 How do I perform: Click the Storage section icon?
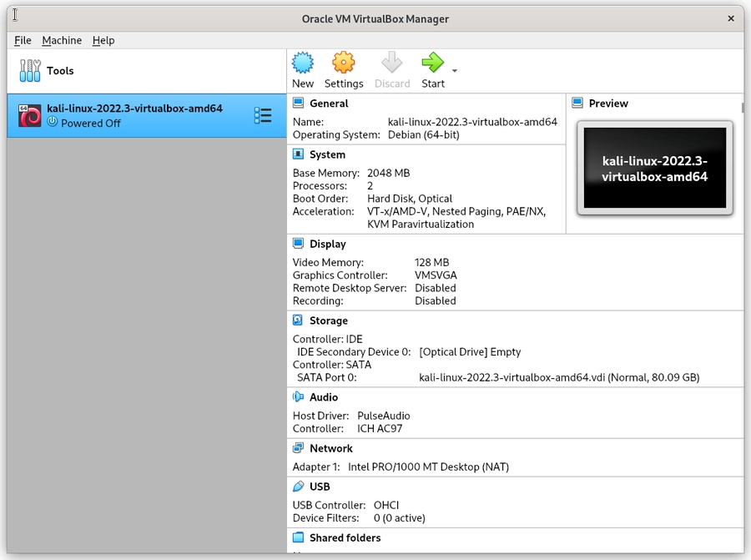click(298, 320)
